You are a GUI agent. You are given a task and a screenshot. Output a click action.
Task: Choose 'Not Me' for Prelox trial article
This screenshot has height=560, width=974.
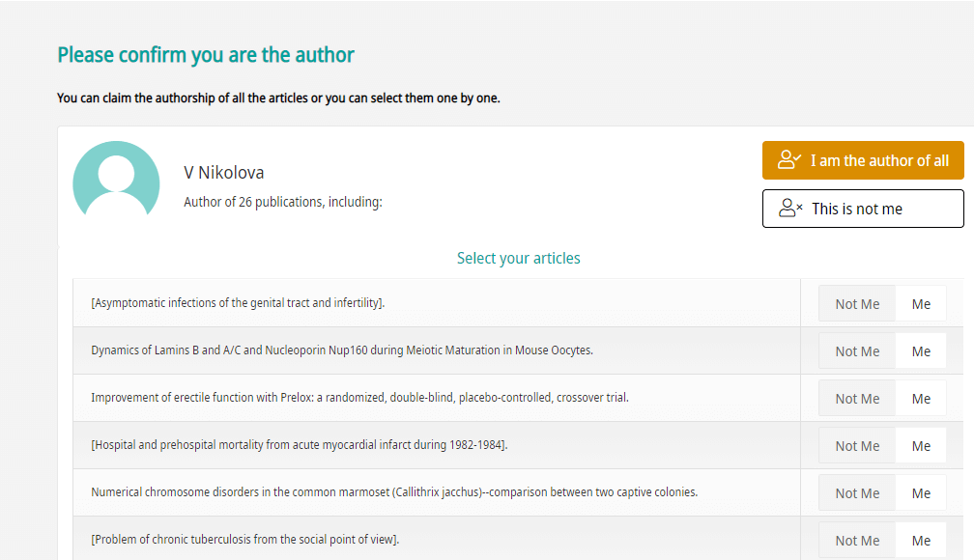(x=857, y=398)
